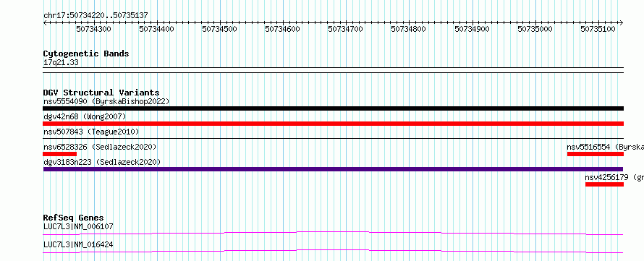Click the nsv5554090 (ByrskaBishop2022) label
644x261 pixels.
tap(106, 101)
